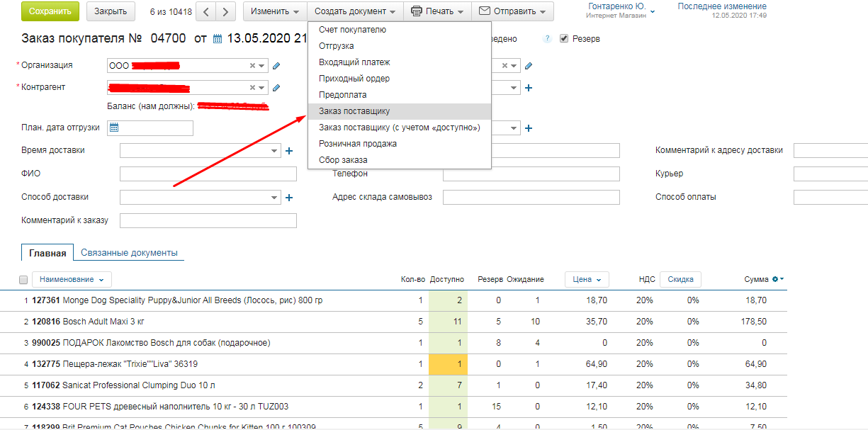Click product 132775 Пещера-лежак Trixie Liva
This screenshot has height=430, width=868.
tap(115, 365)
